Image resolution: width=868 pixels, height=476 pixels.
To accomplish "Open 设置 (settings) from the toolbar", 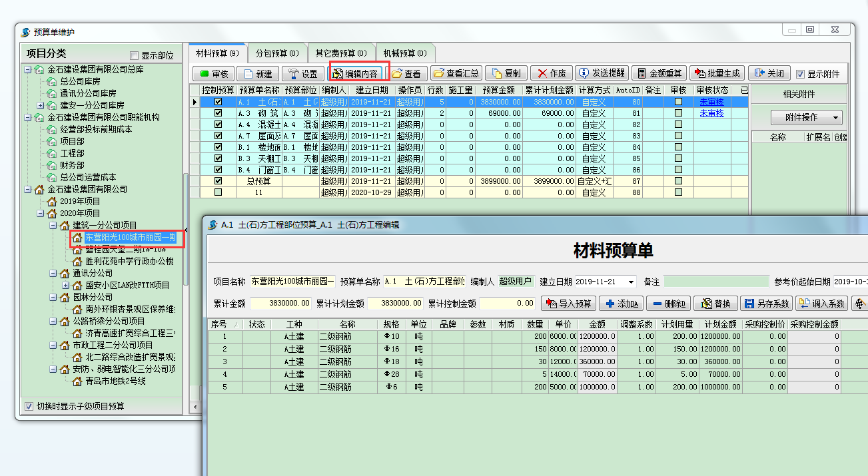I will 302,74.
